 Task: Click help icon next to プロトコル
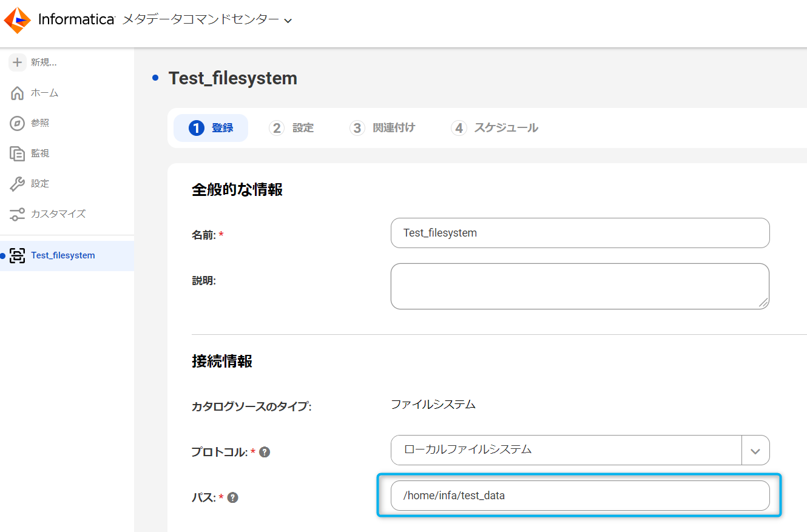[265, 452]
